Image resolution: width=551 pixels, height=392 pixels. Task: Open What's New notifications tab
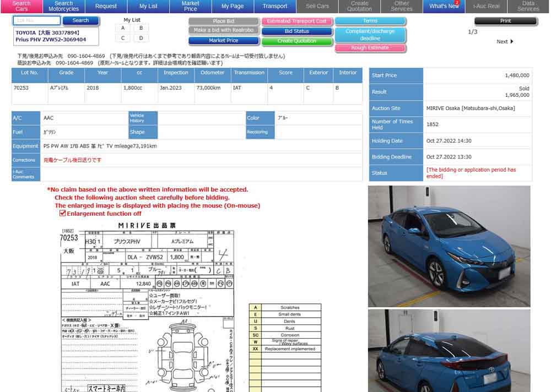pos(444,6)
